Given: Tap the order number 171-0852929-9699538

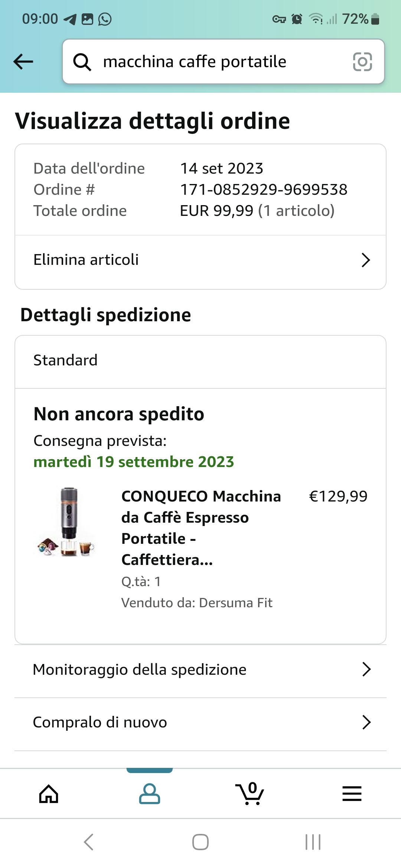Looking at the screenshot, I should [x=264, y=190].
